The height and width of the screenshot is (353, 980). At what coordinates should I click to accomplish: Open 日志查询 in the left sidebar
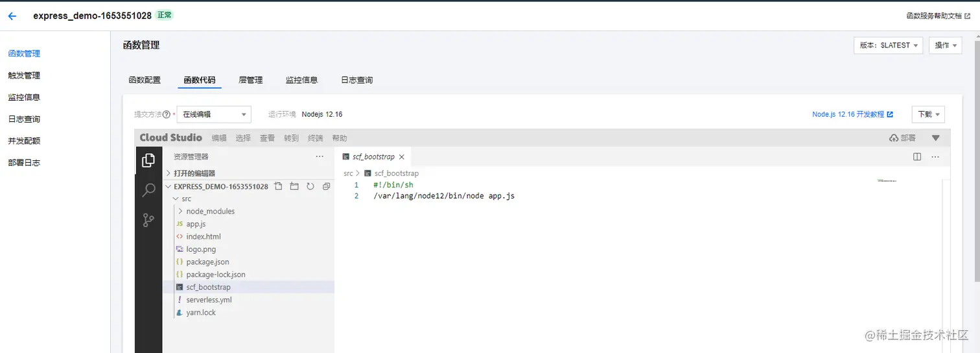click(x=24, y=119)
